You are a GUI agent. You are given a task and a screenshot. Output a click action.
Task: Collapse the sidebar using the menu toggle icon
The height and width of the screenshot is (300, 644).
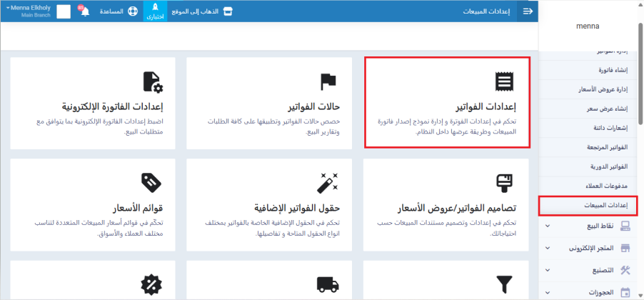pyautogui.click(x=528, y=11)
